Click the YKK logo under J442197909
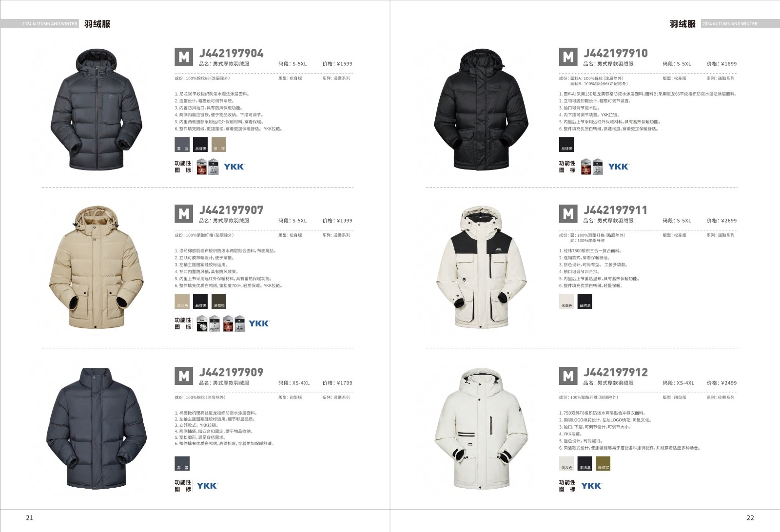 pyautogui.click(x=207, y=486)
